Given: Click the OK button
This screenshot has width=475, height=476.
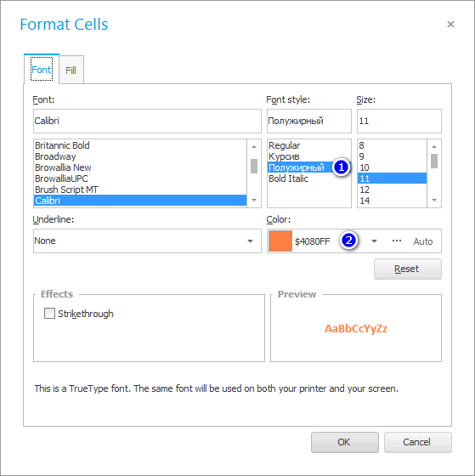Looking at the screenshot, I should click(x=344, y=442).
